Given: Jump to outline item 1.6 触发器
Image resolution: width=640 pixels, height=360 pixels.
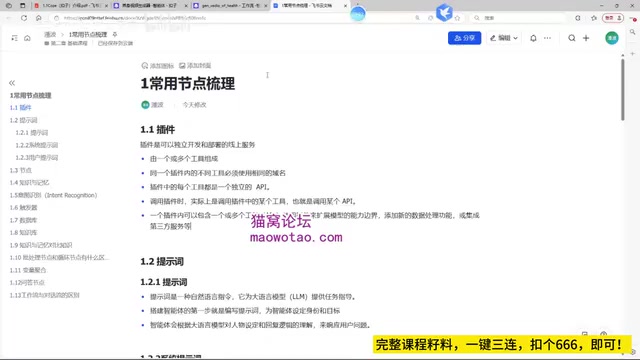Looking at the screenshot, I should click(23, 207).
